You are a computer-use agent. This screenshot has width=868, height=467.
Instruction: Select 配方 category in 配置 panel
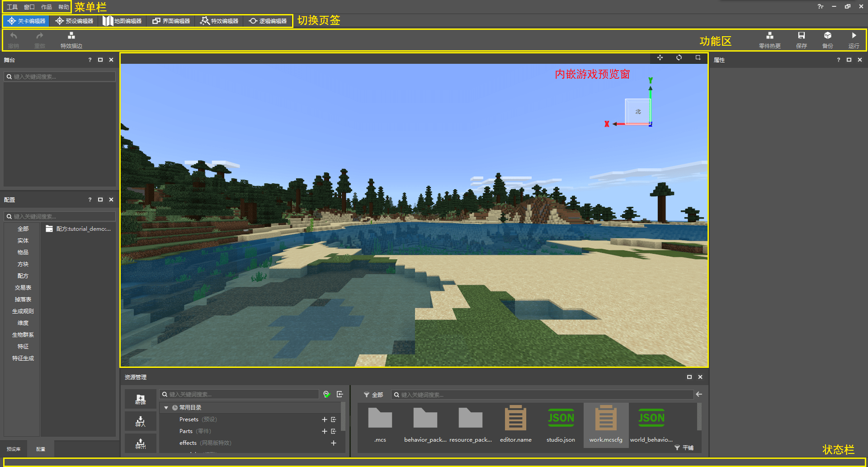pyautogui.click(x=23, y=276)
